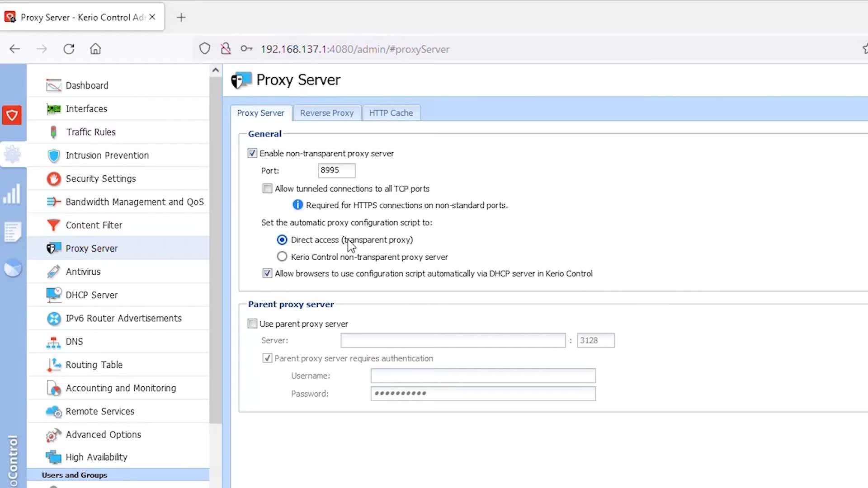Screen dimensions: 868x488
Task: Open the pie chart section in left rail
Action: [13, 268]
